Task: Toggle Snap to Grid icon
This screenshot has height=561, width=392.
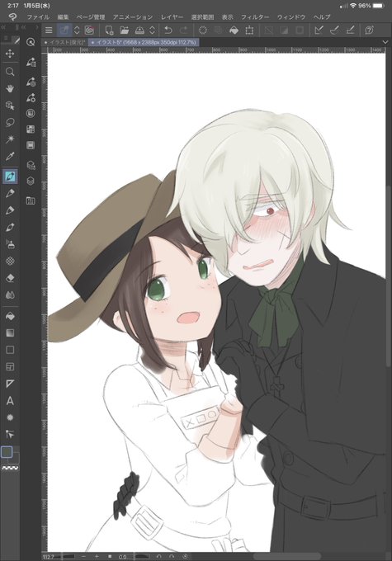Action: [x=351, y=31]
